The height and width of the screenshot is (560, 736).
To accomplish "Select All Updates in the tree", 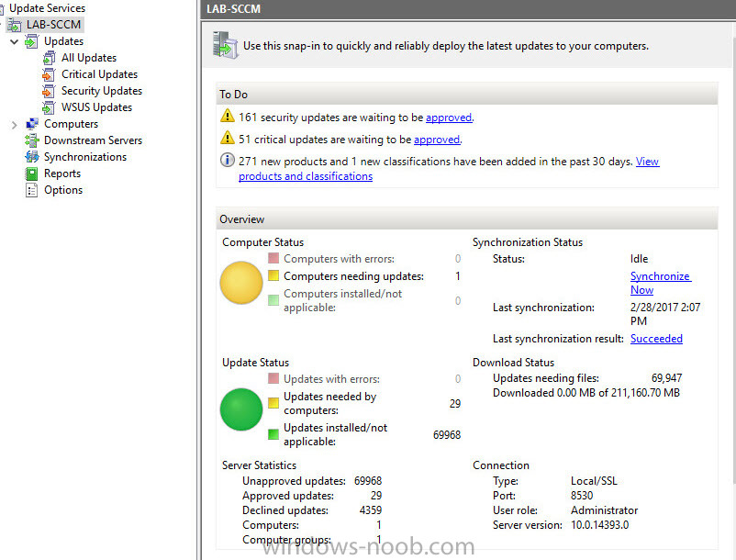I will pos(89,58).
